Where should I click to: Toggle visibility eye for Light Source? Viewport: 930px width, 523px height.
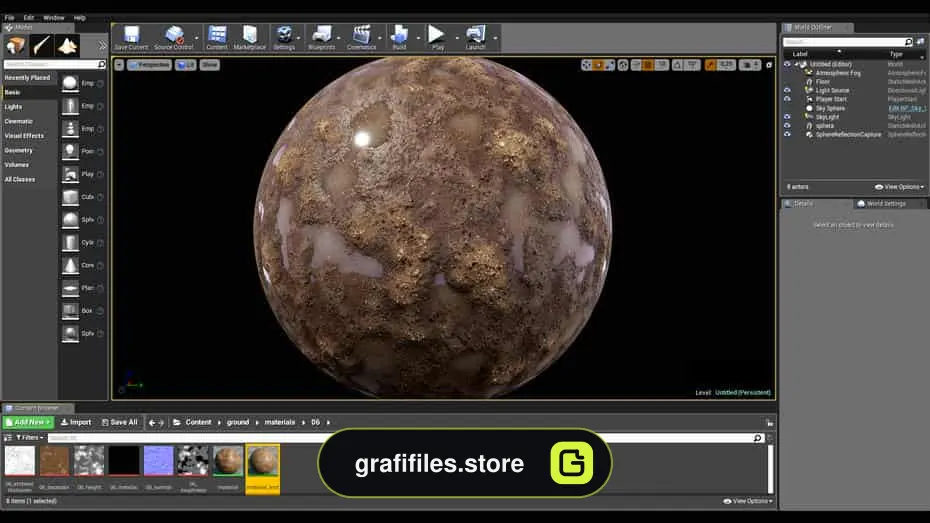[787, 91]
